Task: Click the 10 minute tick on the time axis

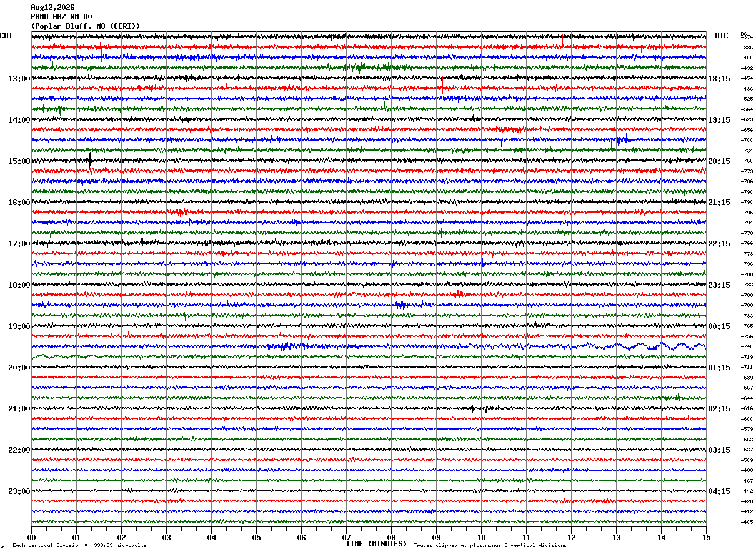Action: click(481, 537)
